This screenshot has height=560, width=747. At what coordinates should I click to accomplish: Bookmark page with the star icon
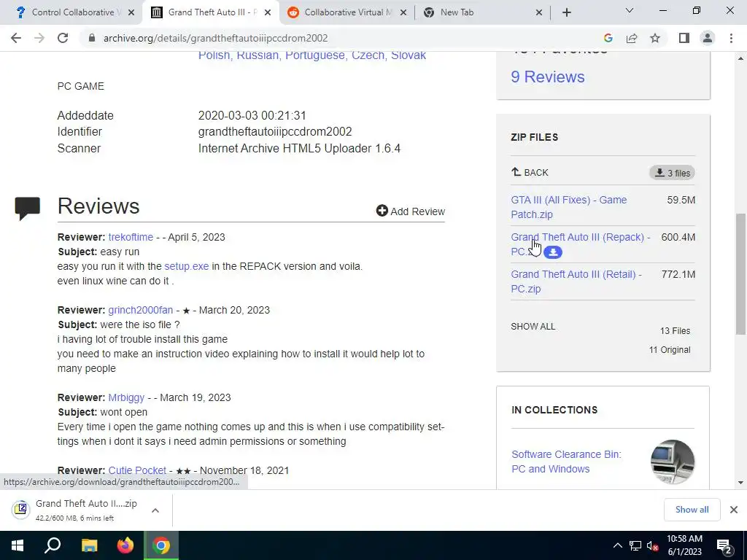(x=655, y=38)
